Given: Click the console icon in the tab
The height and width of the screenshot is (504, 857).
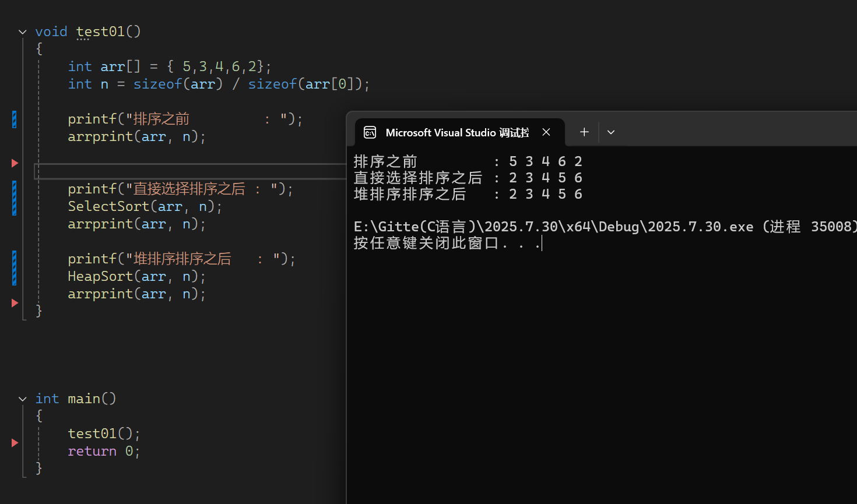Looking at the screenshot, I should (x=370, y=133).
